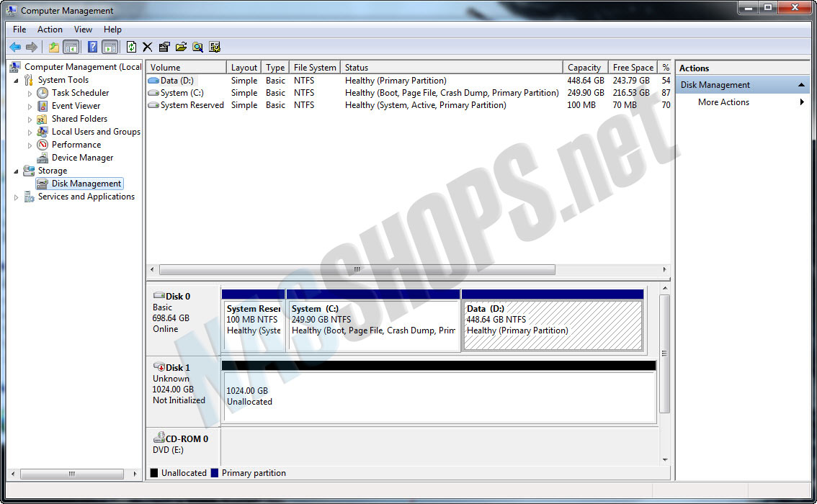Expand the Performance node
The width and height of the screenshot is (817, 504).
[30, 145]
